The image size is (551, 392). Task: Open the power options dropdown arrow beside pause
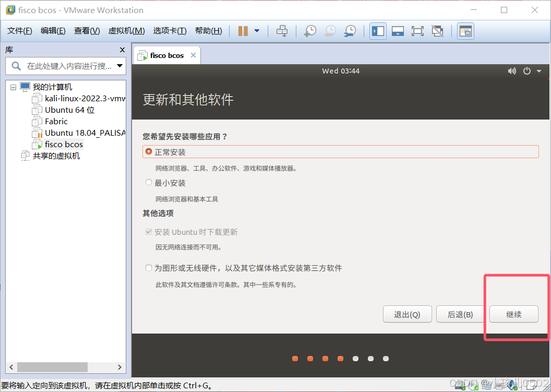click(257, 31)
